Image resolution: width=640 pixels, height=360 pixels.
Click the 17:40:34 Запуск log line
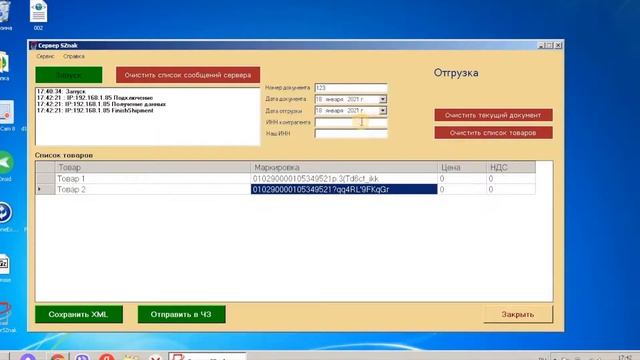pyautogui.click(x=61, y=92)
